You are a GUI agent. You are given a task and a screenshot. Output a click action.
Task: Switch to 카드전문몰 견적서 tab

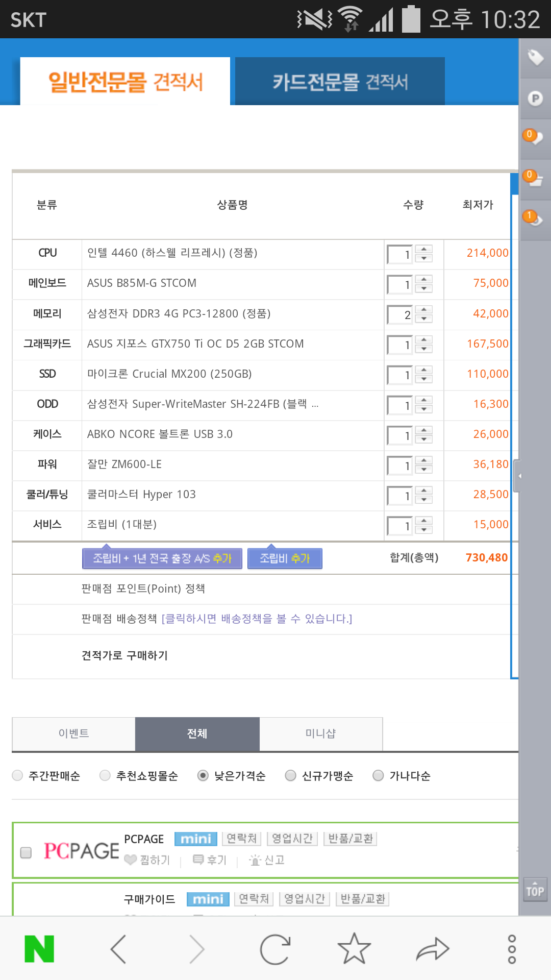click(x=340, y=81)
